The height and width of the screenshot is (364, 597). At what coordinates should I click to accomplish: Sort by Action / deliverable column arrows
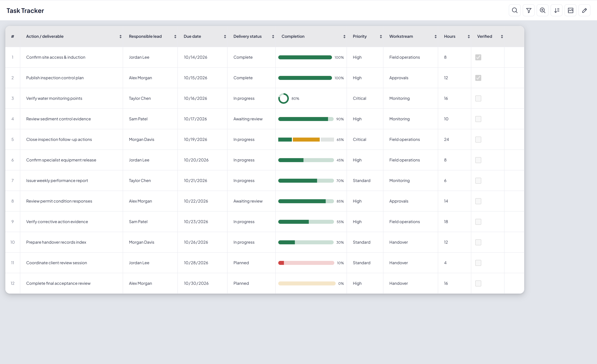[120, 37]
